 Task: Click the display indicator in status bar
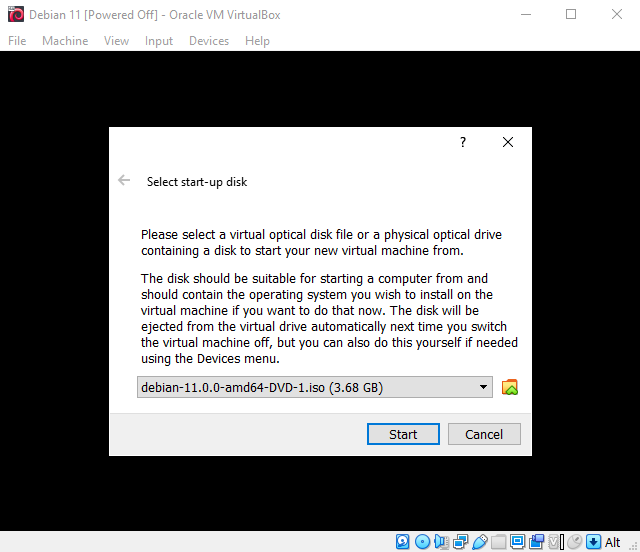pyautogui.click(x=517, y=542)
